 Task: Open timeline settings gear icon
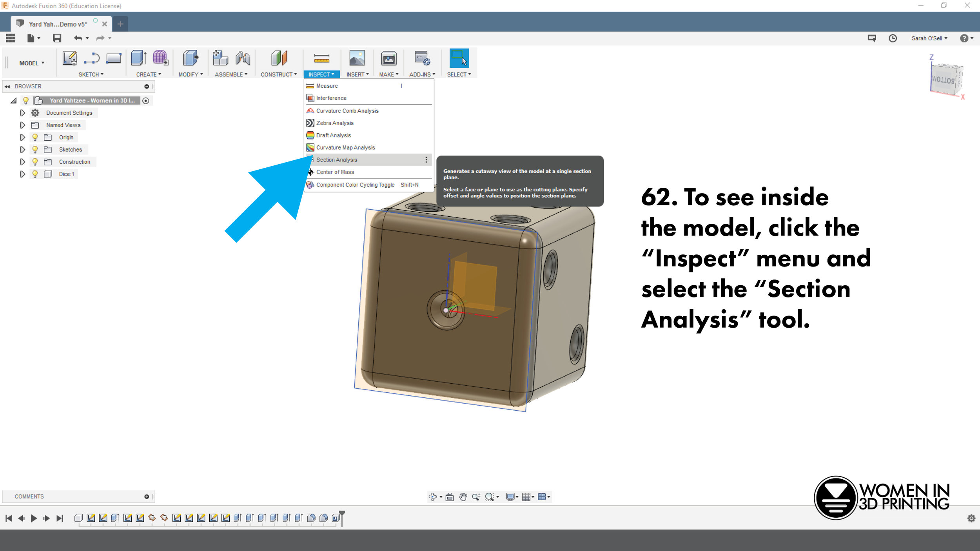coord(971,518)
